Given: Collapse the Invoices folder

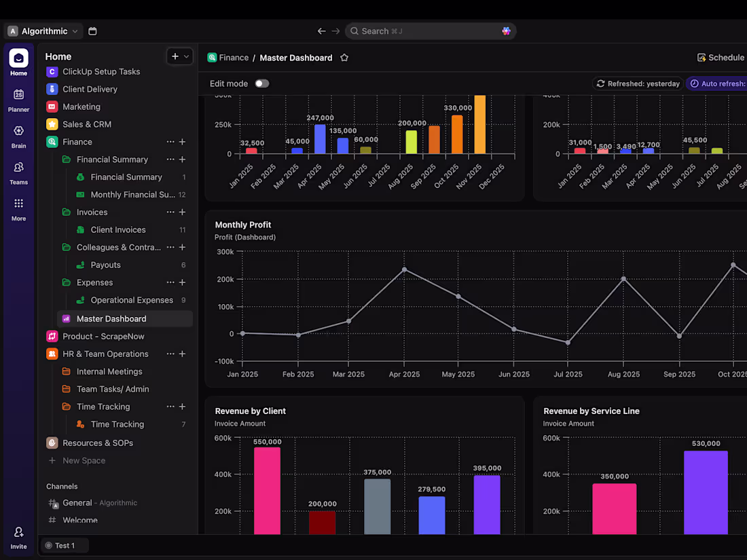Looking at the screenshot, I should (67, 212).
